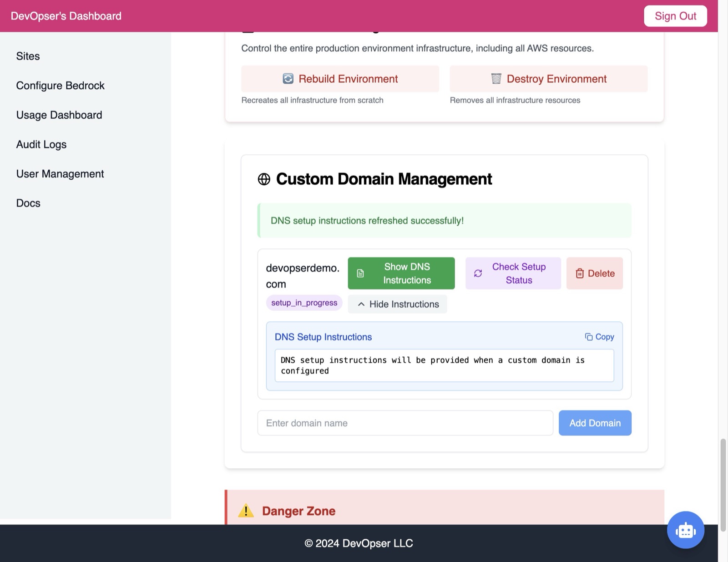Image resolution: width=728 pixels, height=562 pixels.
Task: Click the globe icon beside Custom Domain Management
Action: (264, 179)
